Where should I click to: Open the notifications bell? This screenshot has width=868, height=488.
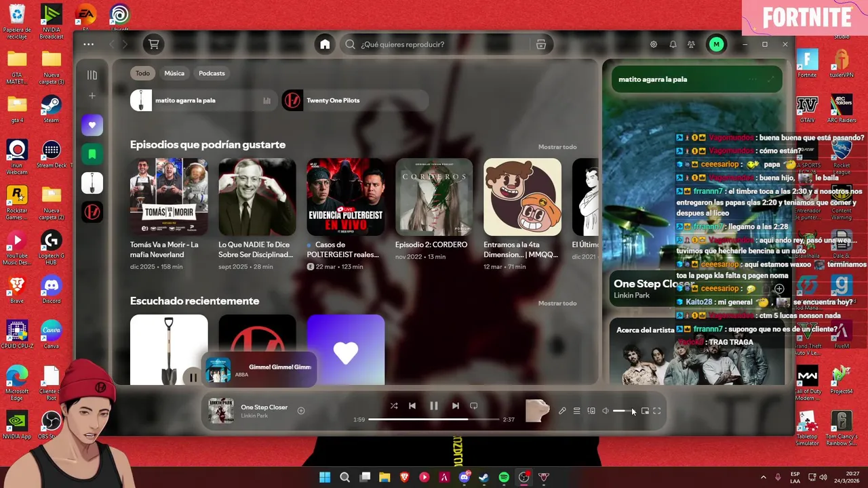(673, 44)
